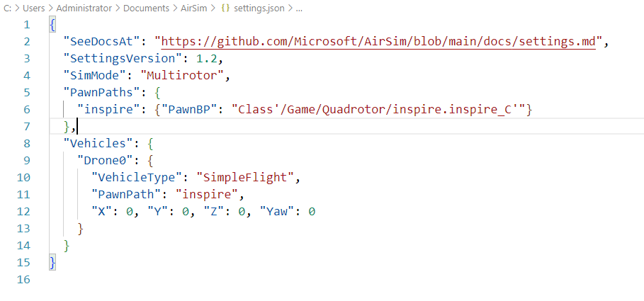Open the C: drive breadcrumb
The height and width of the screenshot is (301, 644).
click(x=6, y=8)
